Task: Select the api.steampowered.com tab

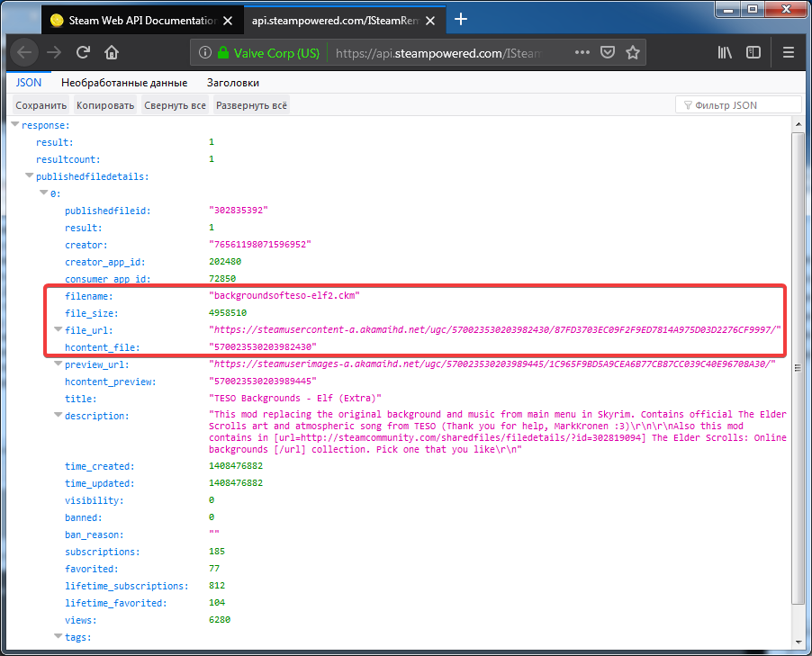Action: [x=345, y=20]
